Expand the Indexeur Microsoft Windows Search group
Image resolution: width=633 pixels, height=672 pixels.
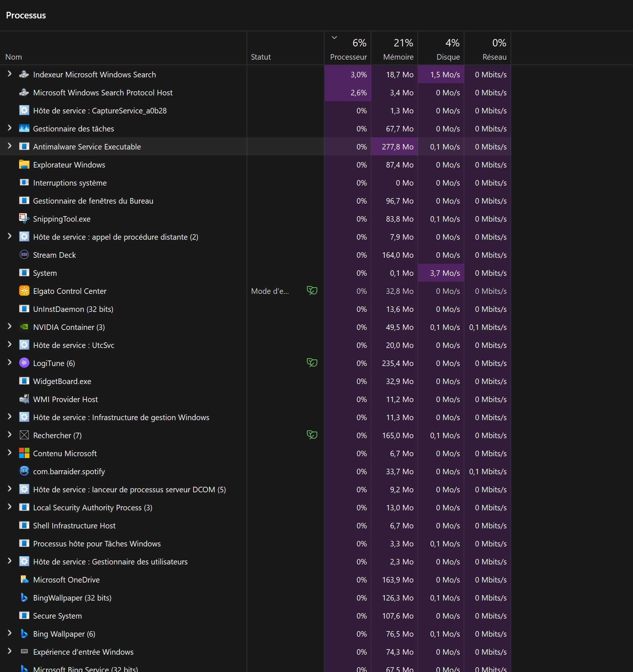point(10,74)
